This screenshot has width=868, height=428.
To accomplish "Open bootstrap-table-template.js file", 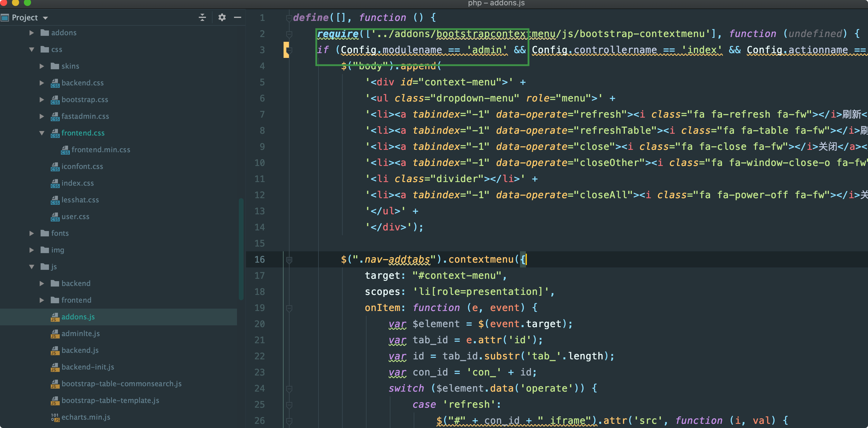I will point(110,400).
